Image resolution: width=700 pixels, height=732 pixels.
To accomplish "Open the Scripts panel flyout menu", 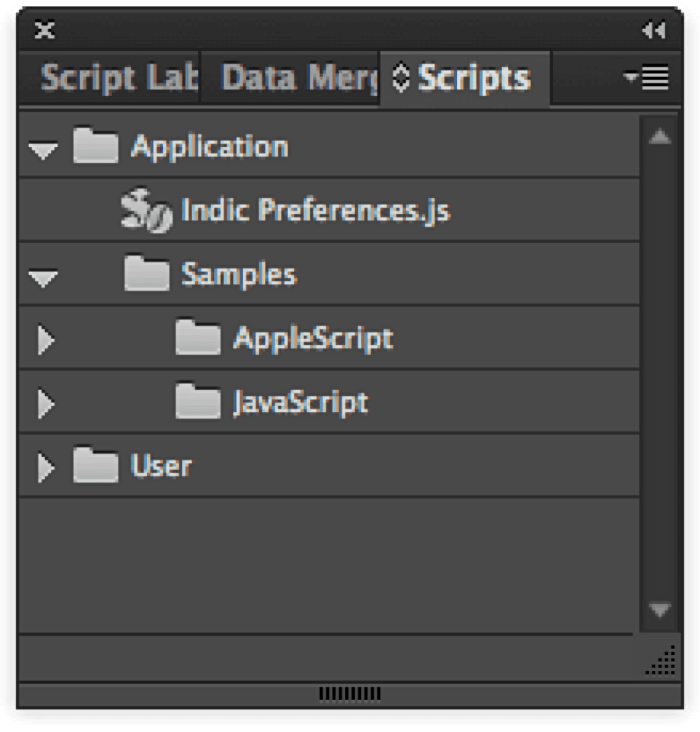I will tap(647, 78).
